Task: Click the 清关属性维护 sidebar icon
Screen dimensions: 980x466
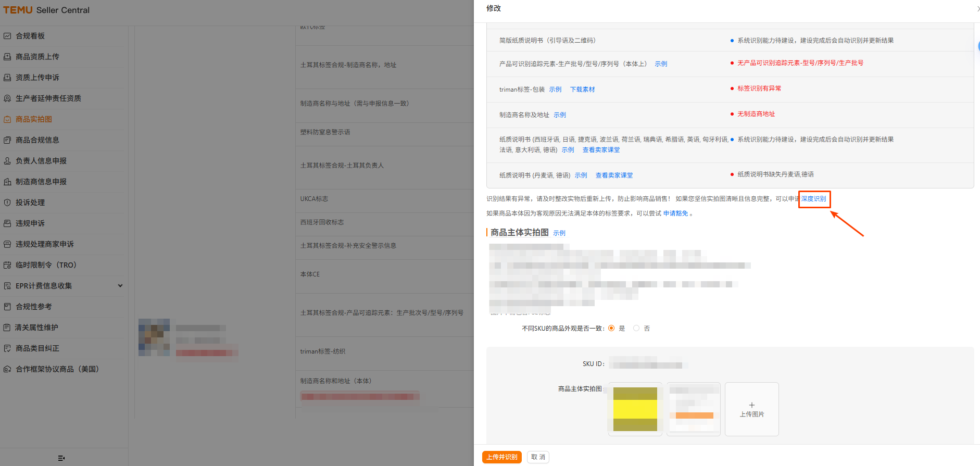Action: click(7, 328)
